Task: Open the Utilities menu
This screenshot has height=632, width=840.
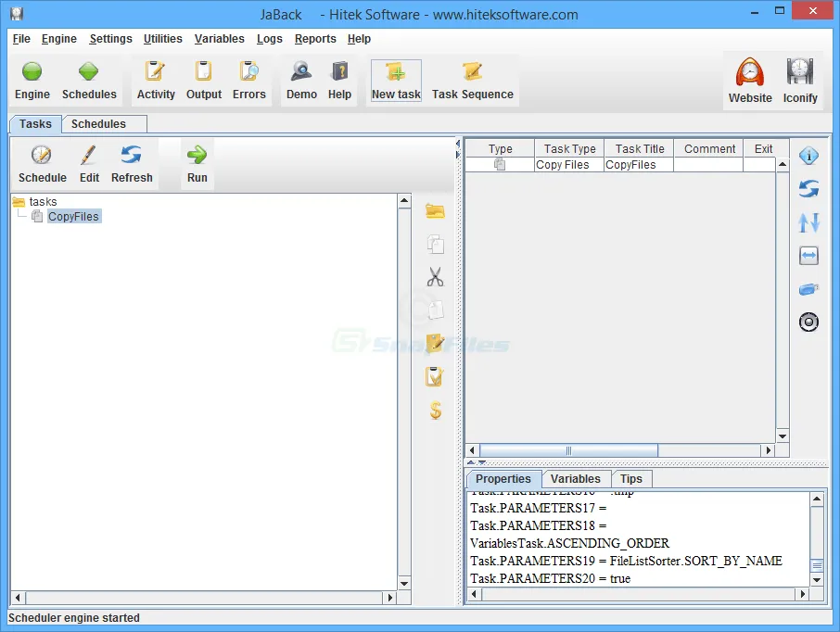Action: point(163,39)
